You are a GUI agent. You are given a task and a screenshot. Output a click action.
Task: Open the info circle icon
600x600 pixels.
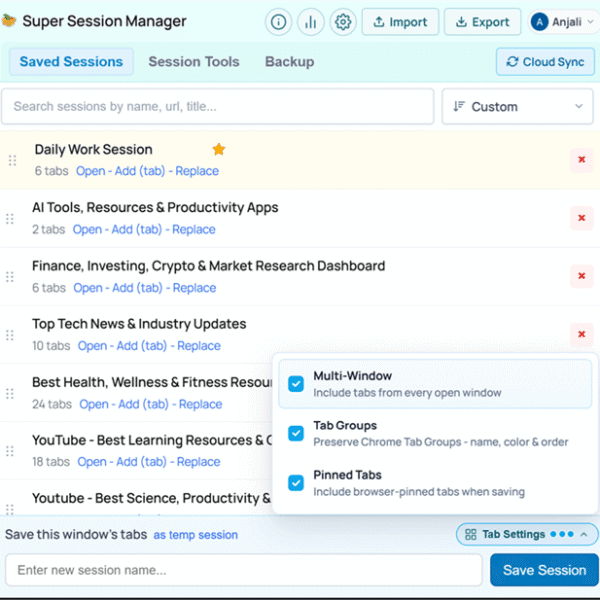pos(278,22)
